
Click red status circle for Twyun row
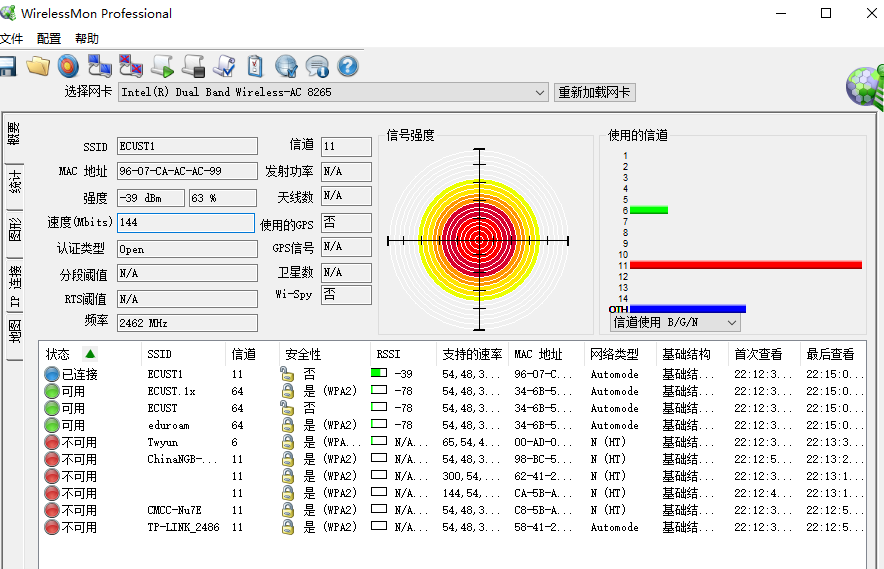(52, 442)
